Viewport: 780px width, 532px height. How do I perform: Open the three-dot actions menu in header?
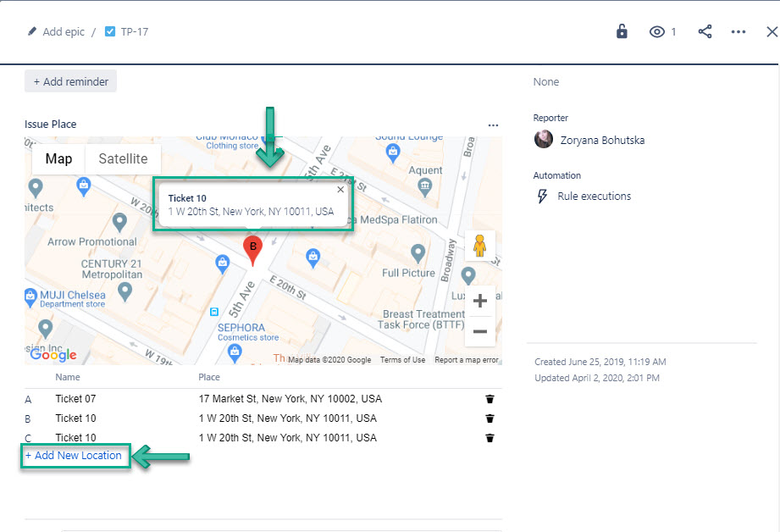(739, 31)
